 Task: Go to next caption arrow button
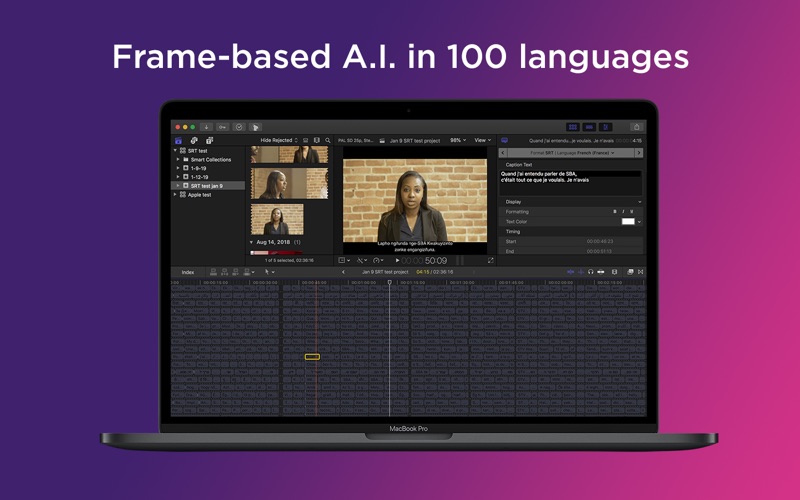639,153
